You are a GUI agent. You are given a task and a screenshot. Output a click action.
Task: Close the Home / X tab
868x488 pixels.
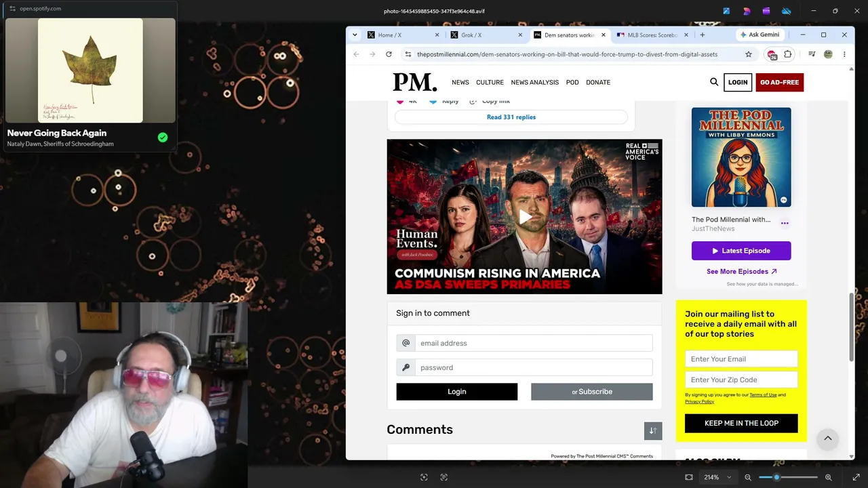(x=437, y=35)
